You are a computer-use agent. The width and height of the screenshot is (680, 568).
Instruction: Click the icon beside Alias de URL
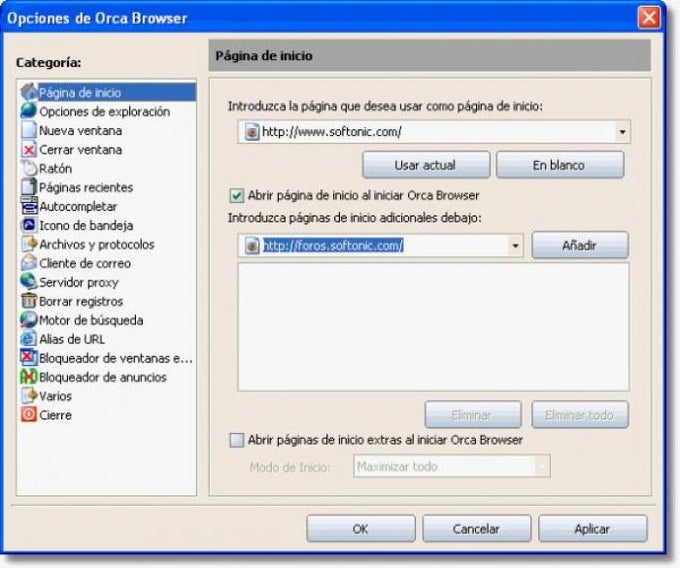point(29,339)
